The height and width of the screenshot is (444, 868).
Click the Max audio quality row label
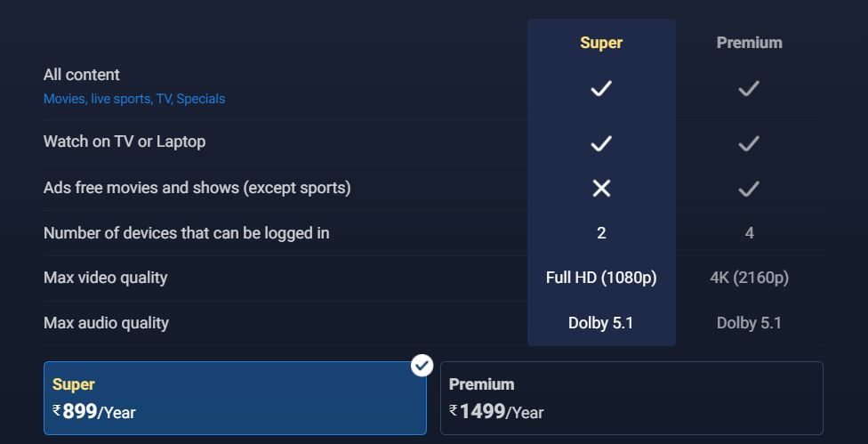(x=107, y=323)
